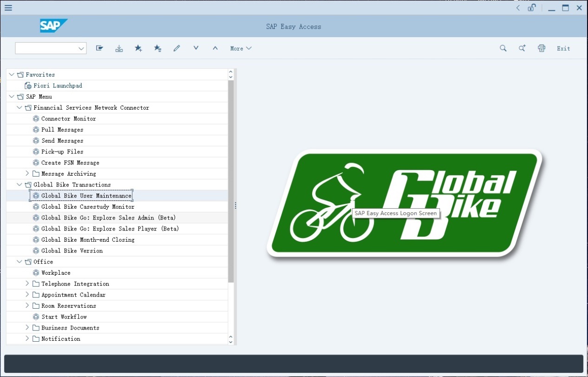Move favorite down with the down arrow icon

tap(196, 48)
